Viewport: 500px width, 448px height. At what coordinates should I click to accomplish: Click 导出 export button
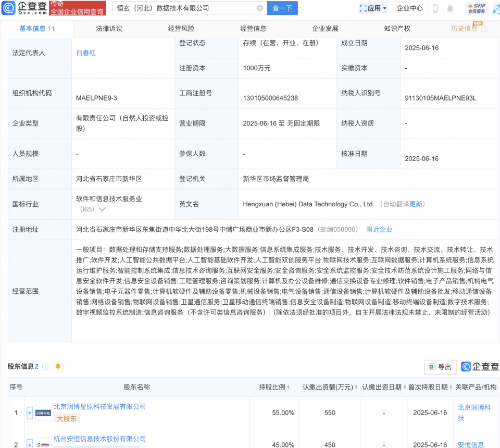click(x=441, y=367)
